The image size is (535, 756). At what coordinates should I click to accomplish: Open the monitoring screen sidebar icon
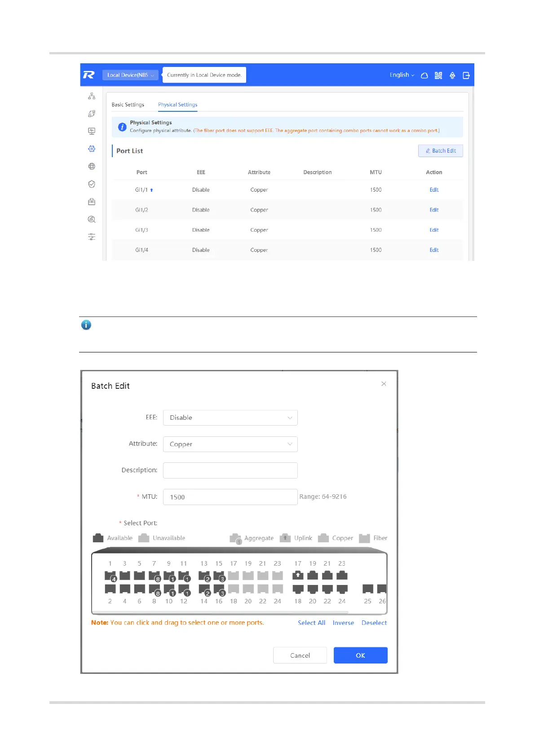coord(92,131)
